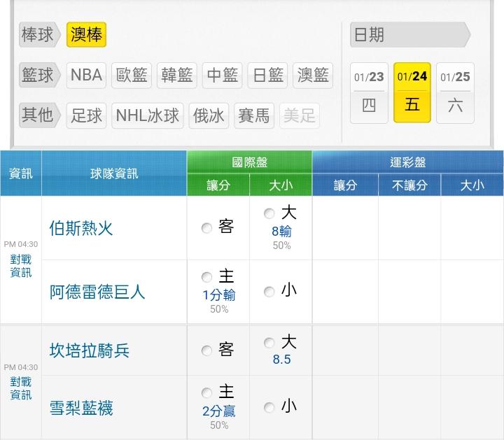The height and width of the screenshot is (440, 504).
Task: Select 主 radio for 阿德雷德巨人
Action: (206, 278)
